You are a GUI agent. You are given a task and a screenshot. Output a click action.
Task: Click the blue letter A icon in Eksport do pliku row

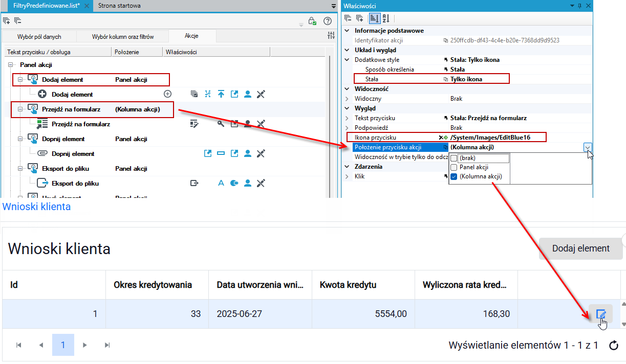tap(221, 183)
